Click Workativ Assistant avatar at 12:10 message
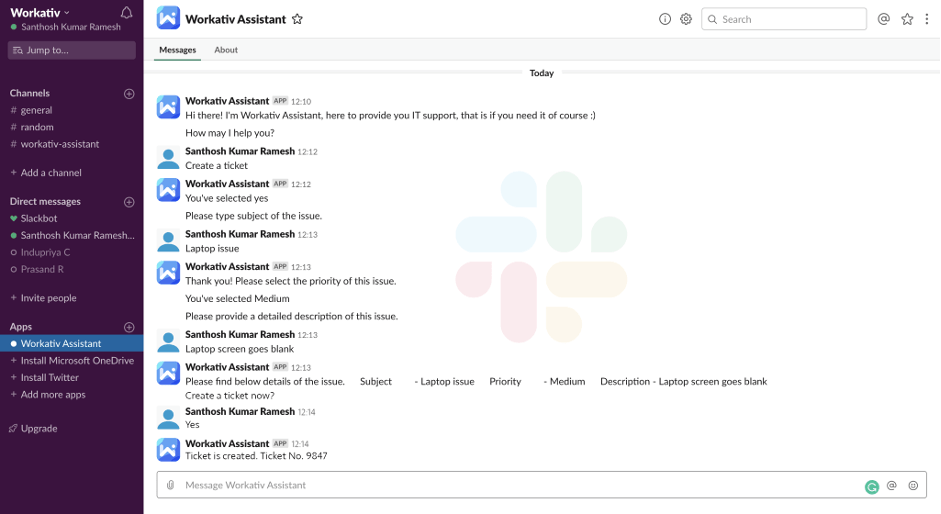 168,107
